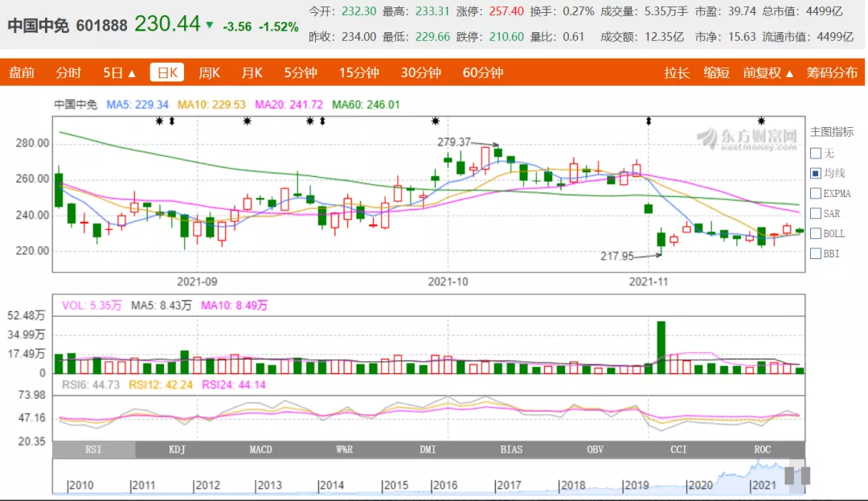This screenshot has height=501, width=868.
Task: Select the OBV indicator tab
Action: tap(595, 450)
